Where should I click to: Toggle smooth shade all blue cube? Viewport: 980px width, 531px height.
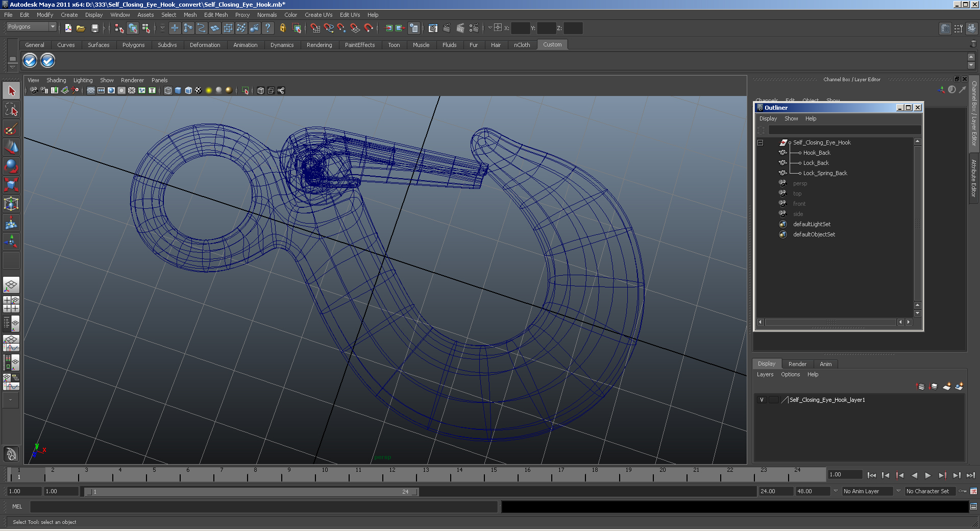coord(178,90)
